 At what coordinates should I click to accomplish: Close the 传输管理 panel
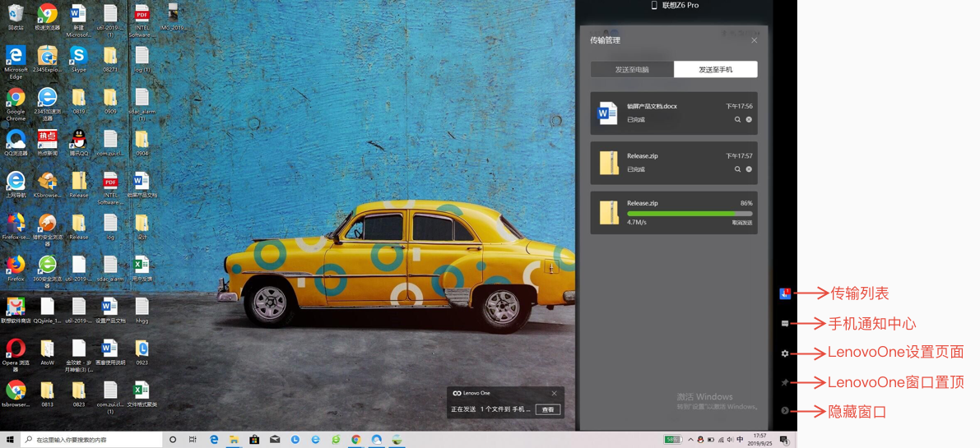(x=754, y=40)
